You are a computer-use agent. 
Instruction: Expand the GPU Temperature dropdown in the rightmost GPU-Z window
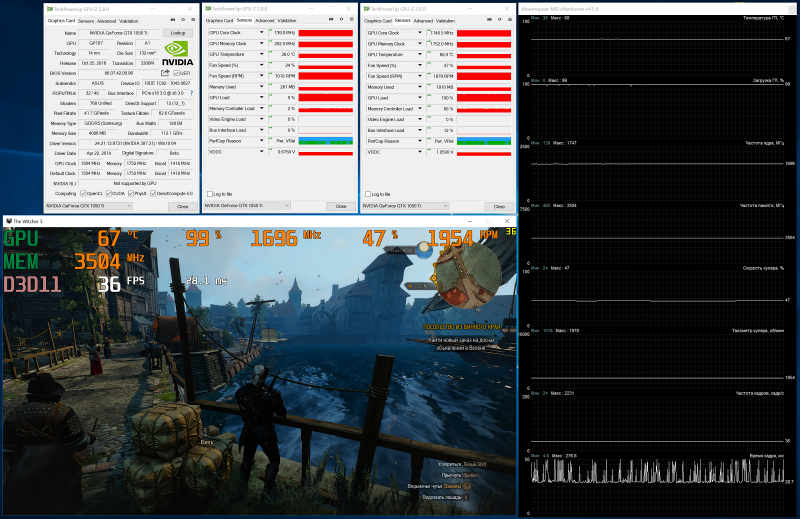[419, 55]
